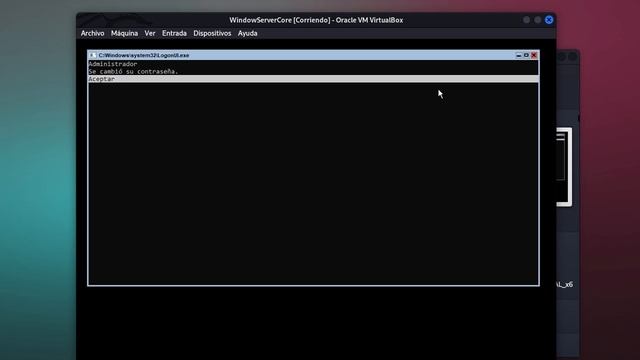Click the LogonUI.exe console title icon
The image size is (640, 360).
coord(93,55)
